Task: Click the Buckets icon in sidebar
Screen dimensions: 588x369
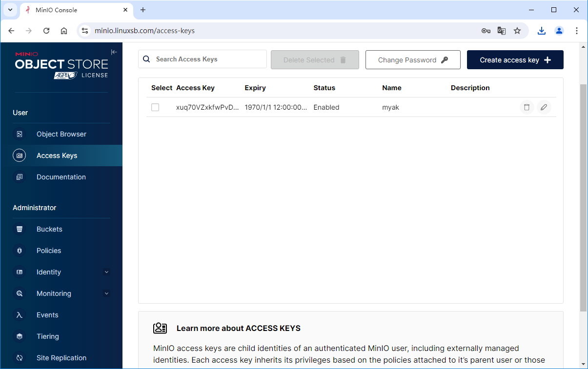Action: tap(19, 229)
